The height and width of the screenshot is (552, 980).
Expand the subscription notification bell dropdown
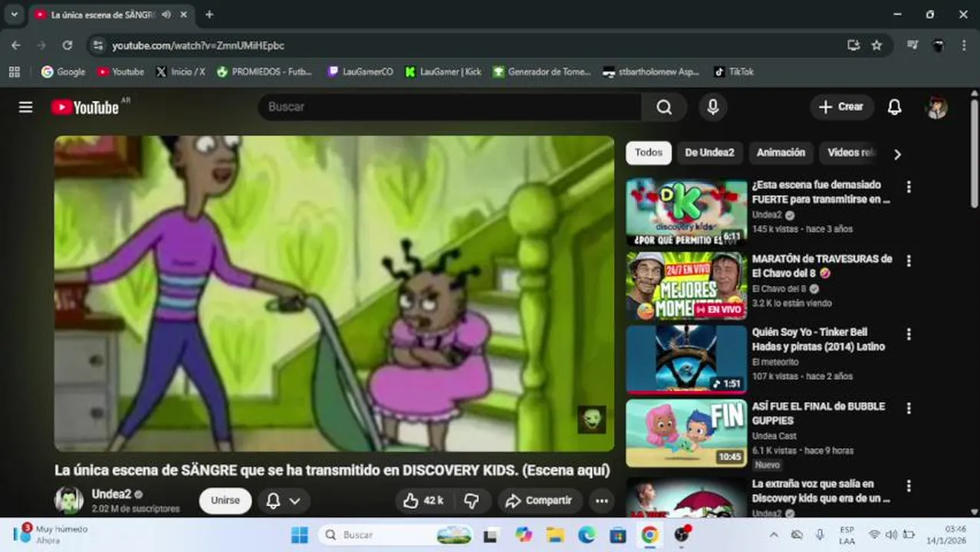coord(284,501)
